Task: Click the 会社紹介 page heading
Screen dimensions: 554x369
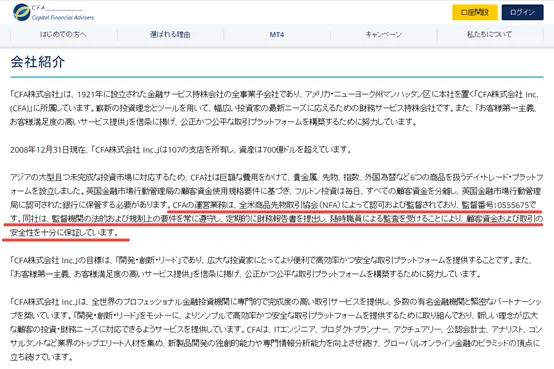Action: (x=38, y=62)
